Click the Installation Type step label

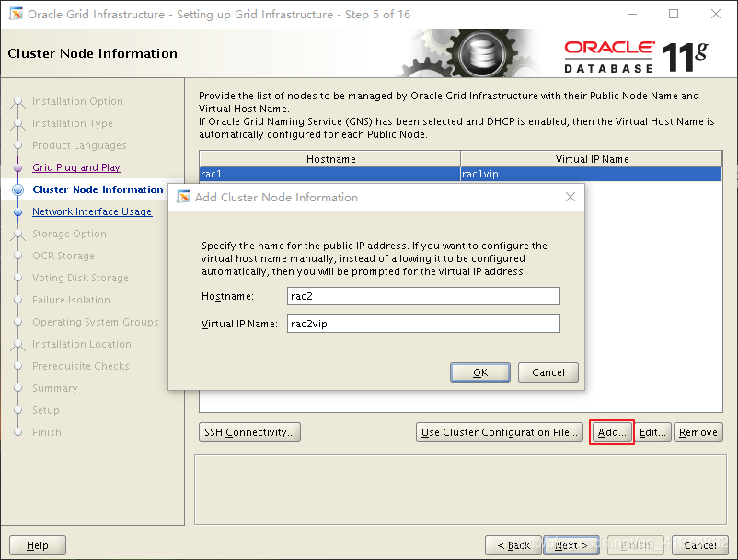[x=72, y=123]
